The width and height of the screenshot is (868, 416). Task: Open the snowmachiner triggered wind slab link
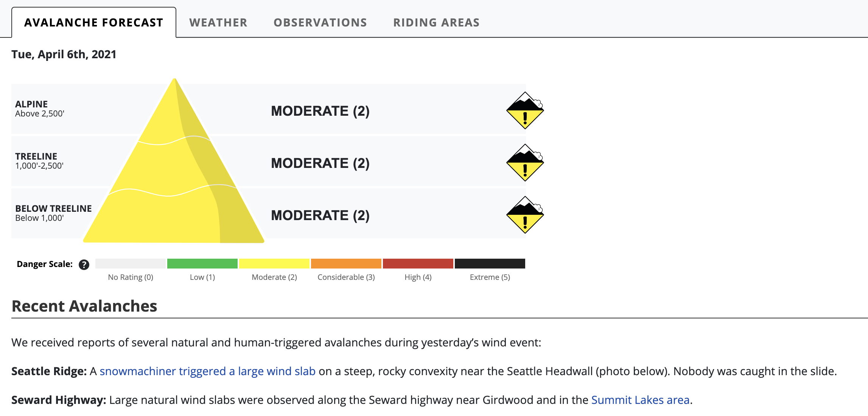(x=207, y=371)
